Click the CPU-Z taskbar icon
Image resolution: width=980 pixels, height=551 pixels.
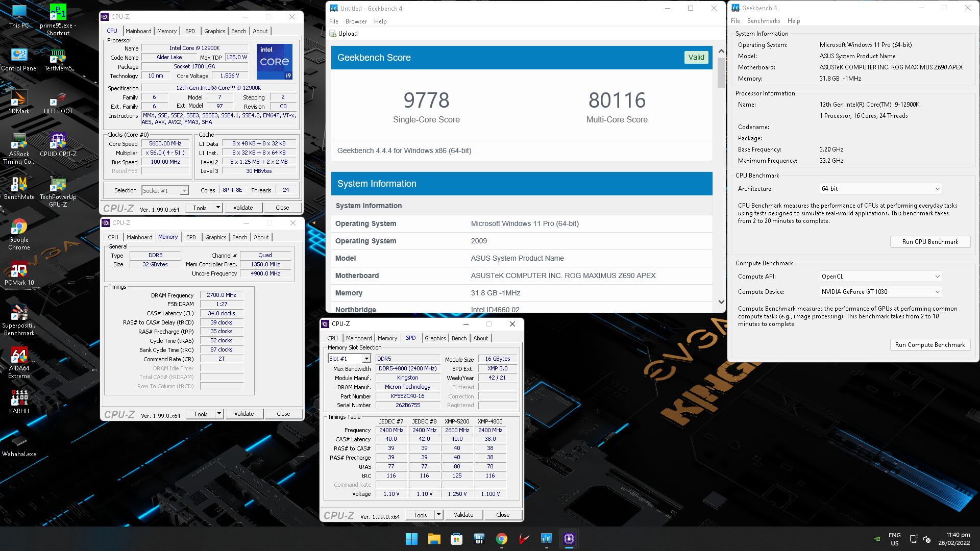click(569, 539)
